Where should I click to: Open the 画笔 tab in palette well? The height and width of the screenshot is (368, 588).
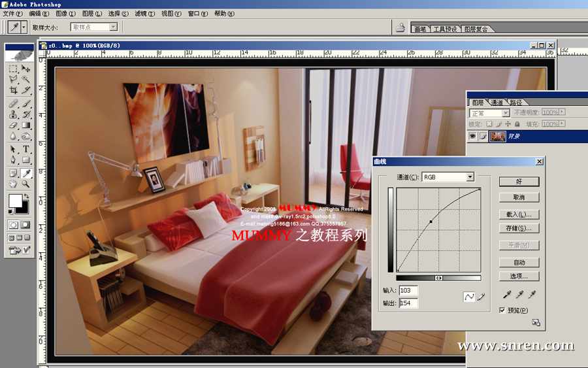coord(420,29)
